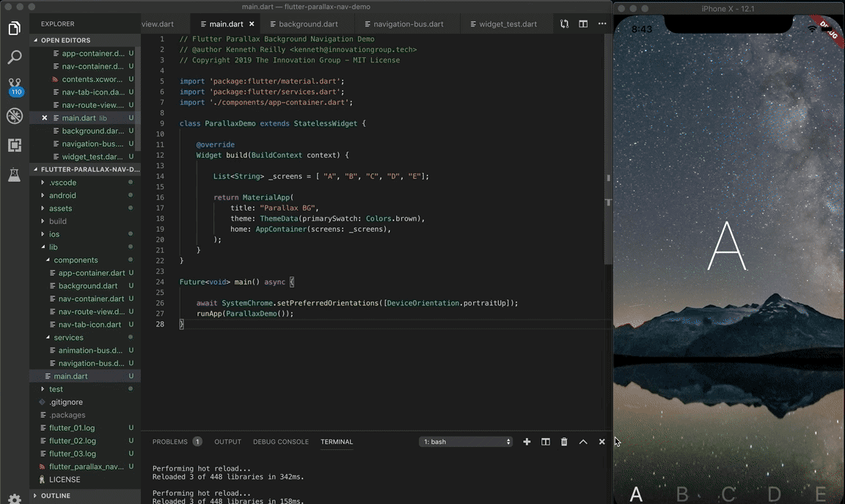Open more editor actions with the ellipsis icon

pos(601,23)
